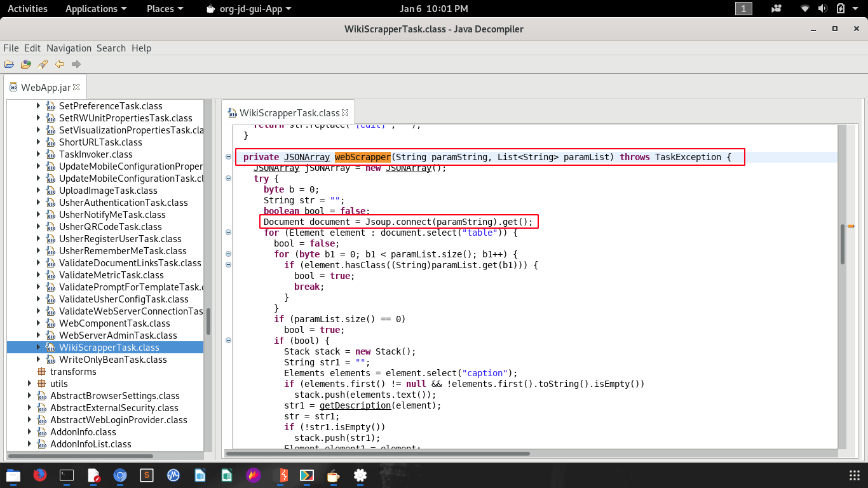
Task: Open the Places menu in top bar
Action: [x=165, y=9]
